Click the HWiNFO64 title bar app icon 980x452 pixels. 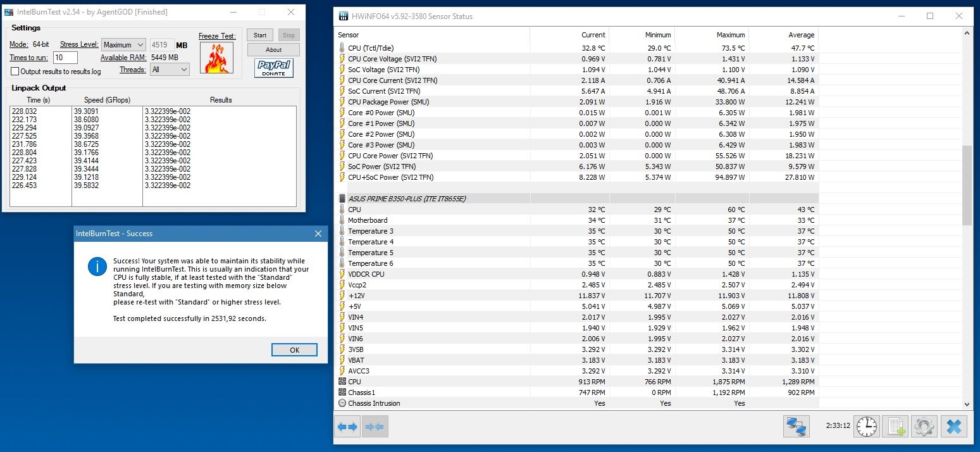point(344,16)
